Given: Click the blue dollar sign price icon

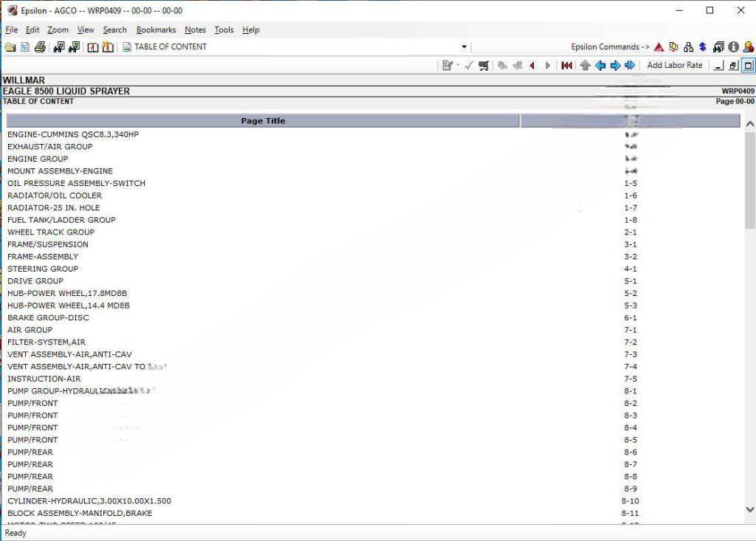Looking at the screenshot, I should (702, 46).
